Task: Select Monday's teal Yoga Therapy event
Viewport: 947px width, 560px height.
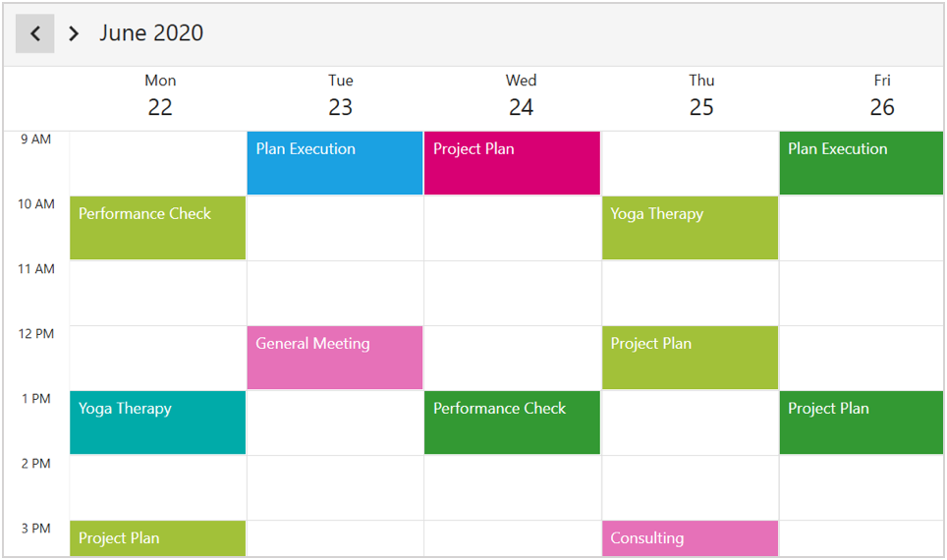Action: tap(157, 422)
